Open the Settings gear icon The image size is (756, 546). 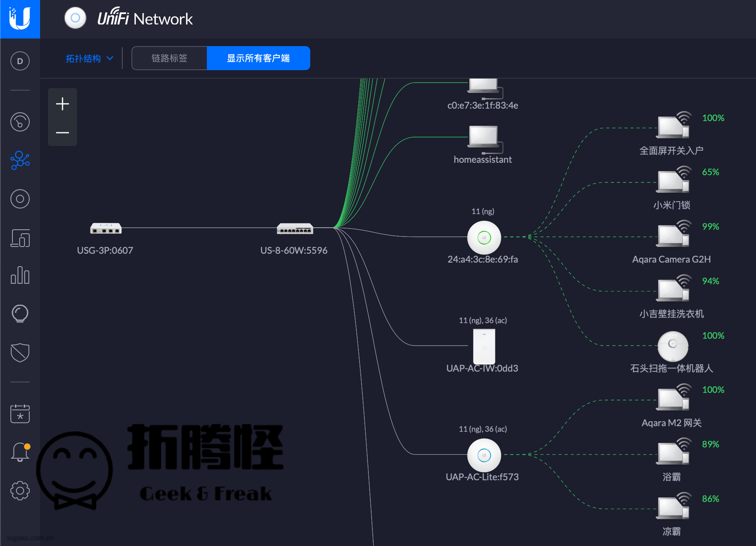point(20,490)
